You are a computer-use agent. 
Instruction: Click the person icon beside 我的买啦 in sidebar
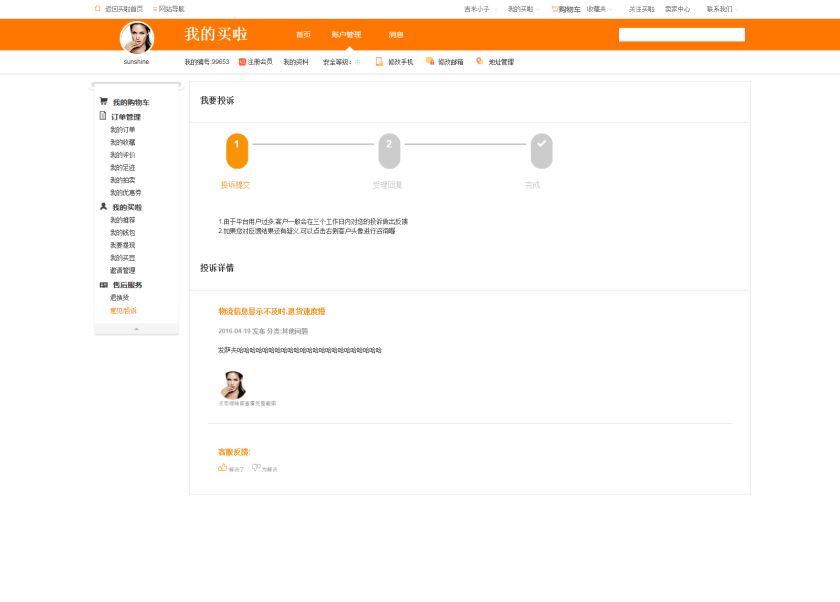(103, 206)
